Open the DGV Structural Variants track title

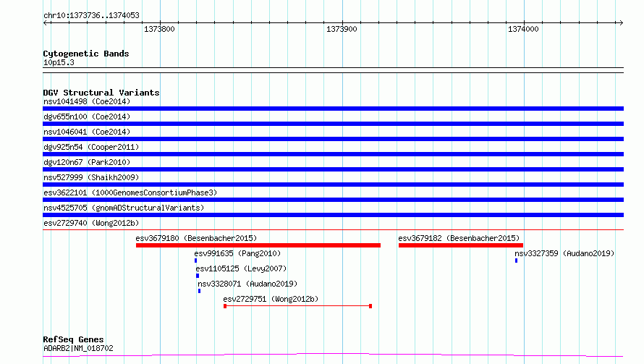point(101,93)
